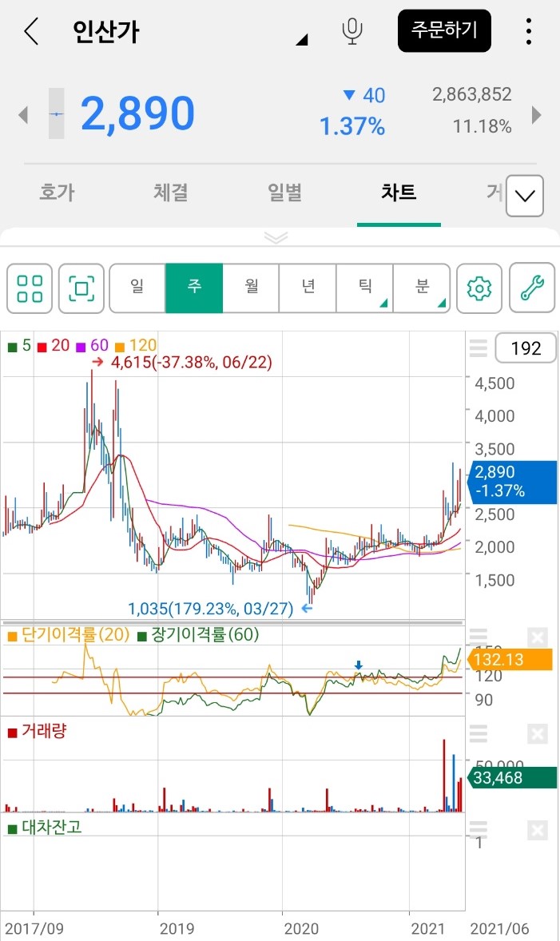Tap the 거래량 panel menu handle
The width and height of the screenshot is (560, 941).
click(x=479, y=733)
